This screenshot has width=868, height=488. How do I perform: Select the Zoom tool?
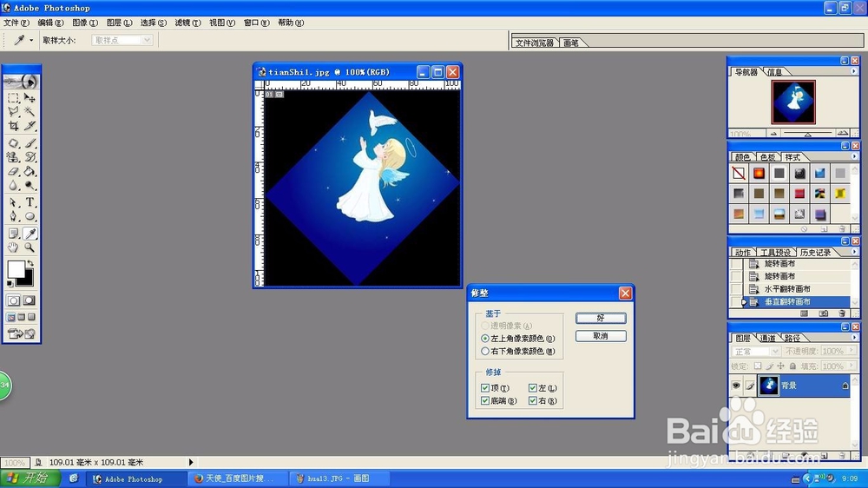tap(30, 247)
